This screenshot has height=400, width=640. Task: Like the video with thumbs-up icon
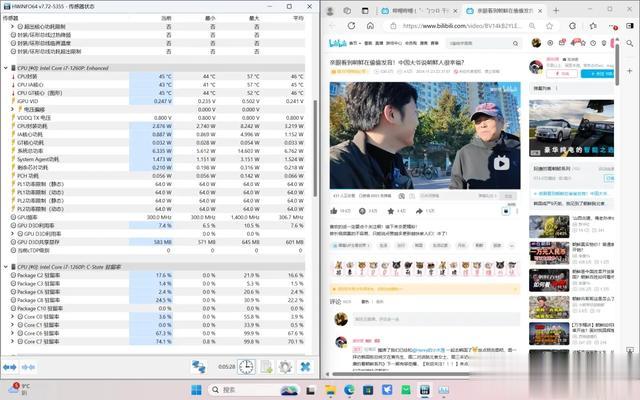334,211
